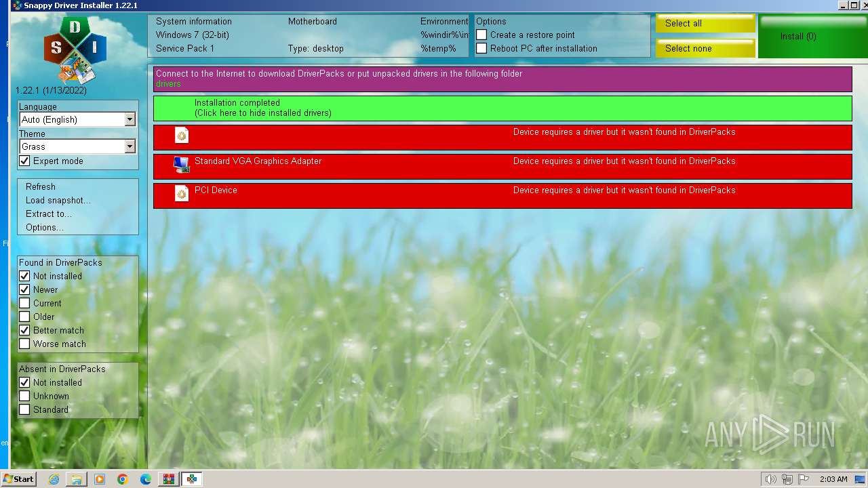Click the Snappy Driver Installer SDI logo
Viewport: 868px width, 488px height.
point(75,49)
